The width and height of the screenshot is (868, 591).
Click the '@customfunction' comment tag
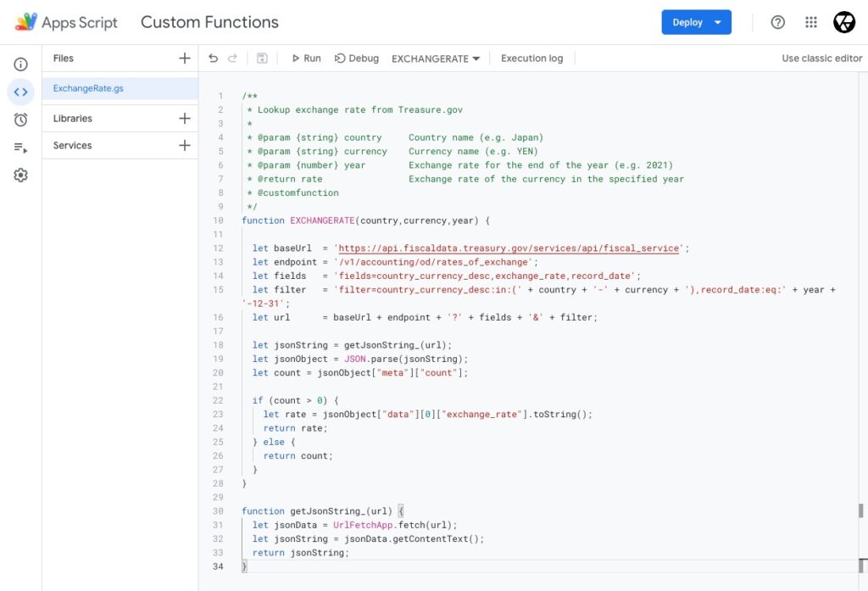click(298, 192)
